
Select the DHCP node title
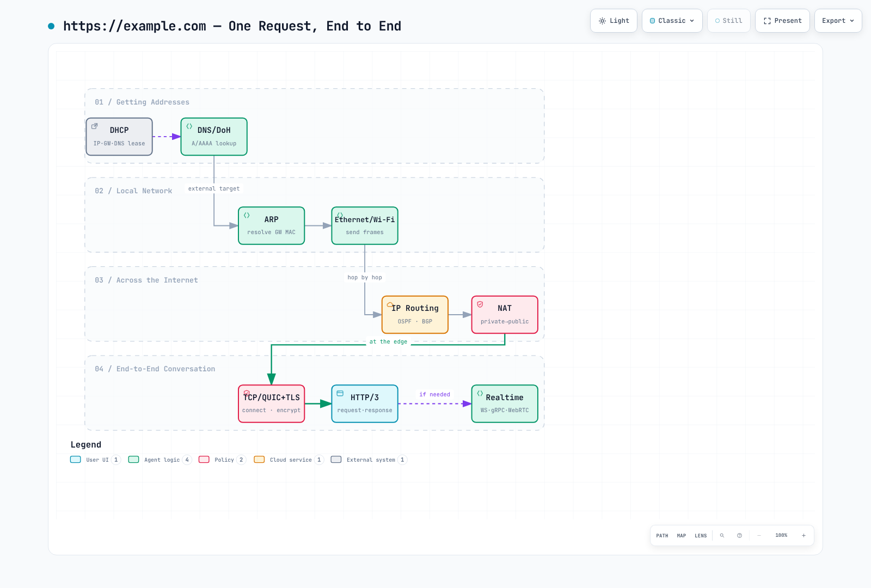tap(119, 130)
